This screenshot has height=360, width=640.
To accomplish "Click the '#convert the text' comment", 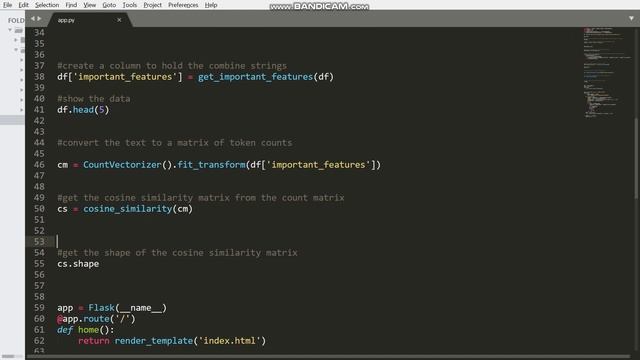I will pyautogui.click(x=175, y=143).
